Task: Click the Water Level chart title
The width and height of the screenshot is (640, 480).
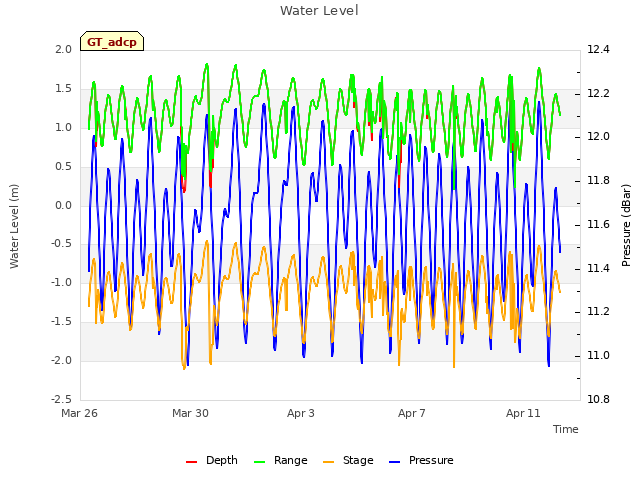Action: [x=319, y=10]
